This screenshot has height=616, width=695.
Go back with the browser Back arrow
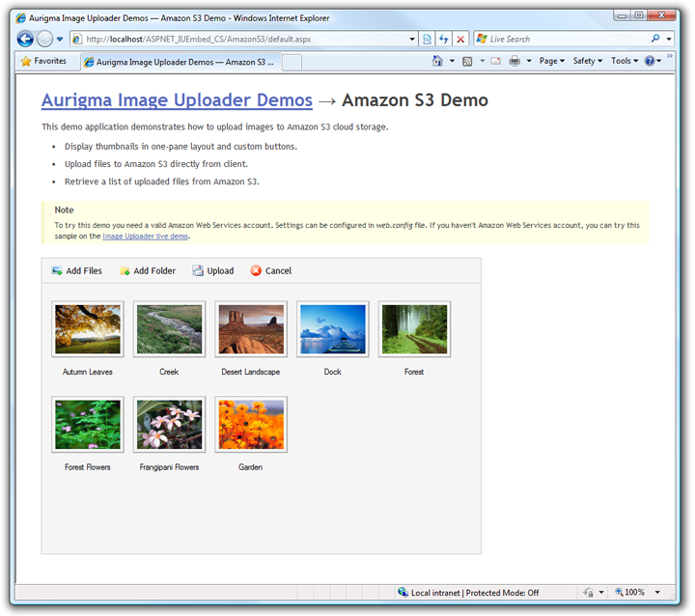pos(25,39)
